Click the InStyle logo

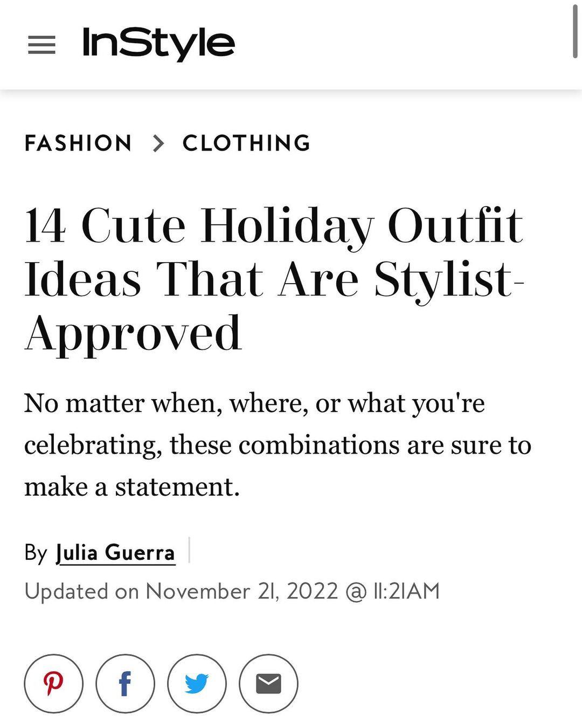pyautogui.click(x=158, y=44)
